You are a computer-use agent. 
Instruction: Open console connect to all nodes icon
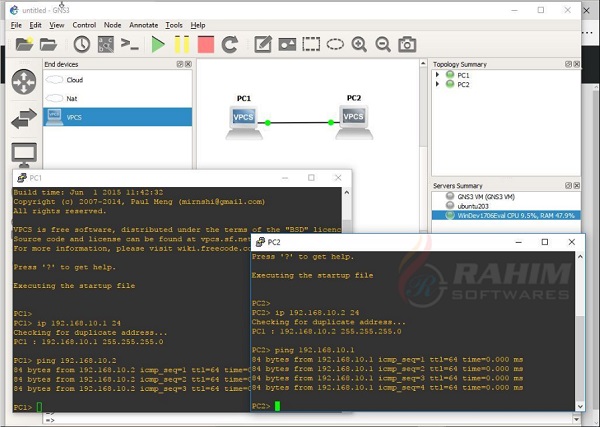click(129, 44)
